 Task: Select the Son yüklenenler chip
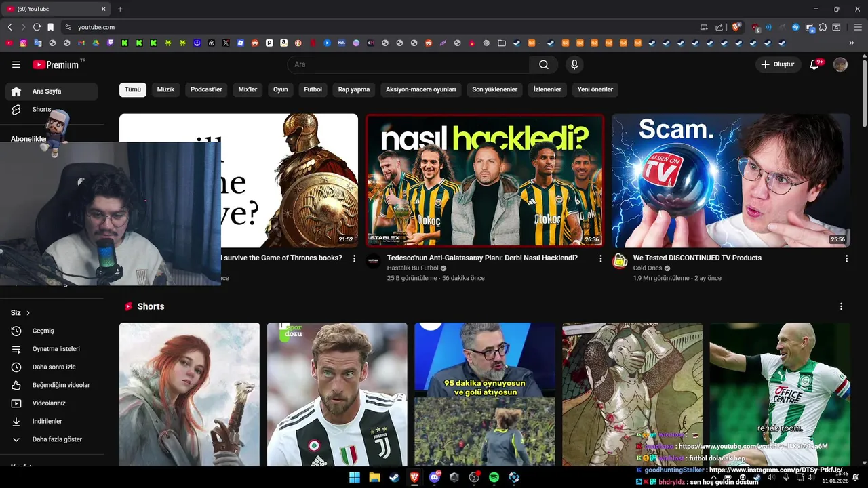[x=495, y=89]
